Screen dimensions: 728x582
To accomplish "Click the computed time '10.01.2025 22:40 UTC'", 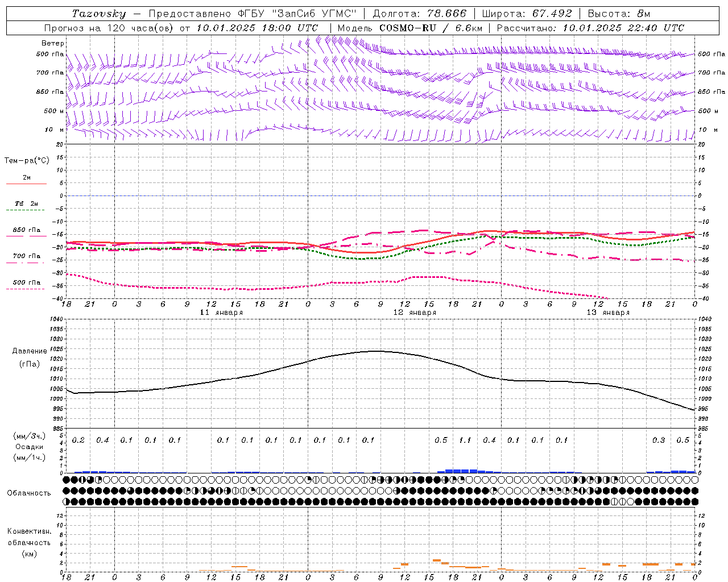I will 623,28.
